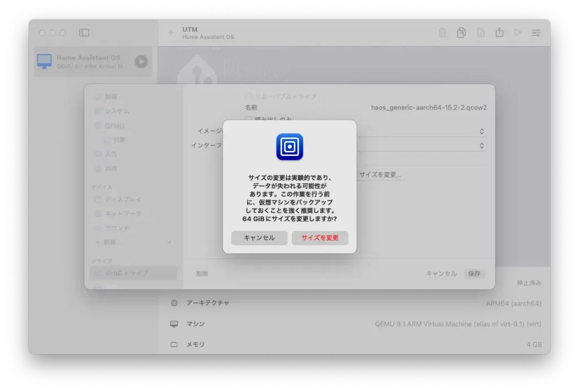579x392 pixels.
Task: Click the アーキテクチャ row chip icon
Action: [174, 303]
